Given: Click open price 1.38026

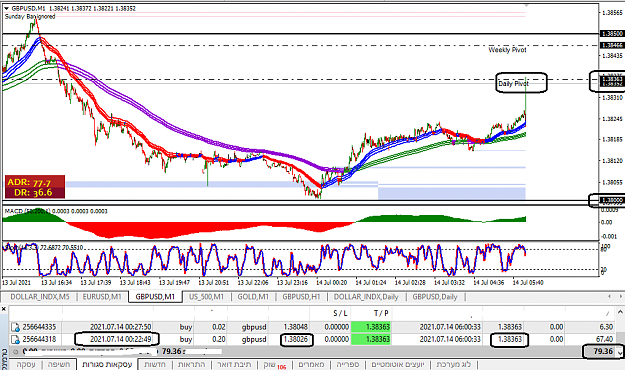Looking at the screenshot, I should coord(296,339).
